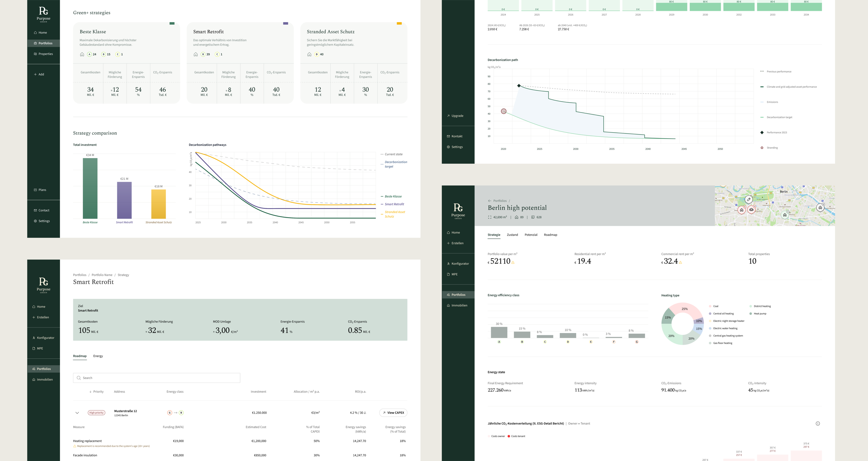
Task: Click the View CAPEX button
Action: [x=393, y=413]
